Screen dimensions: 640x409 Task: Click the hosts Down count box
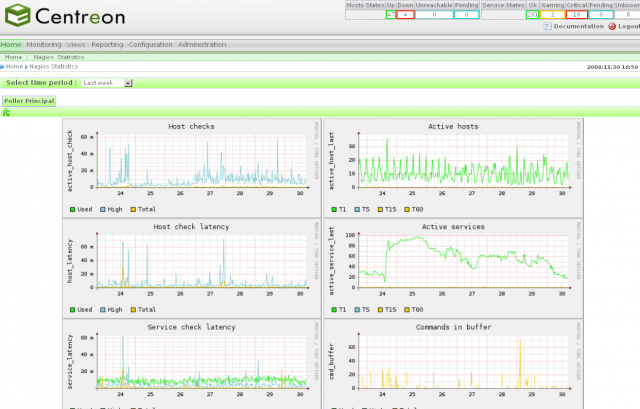click(405, 15)
